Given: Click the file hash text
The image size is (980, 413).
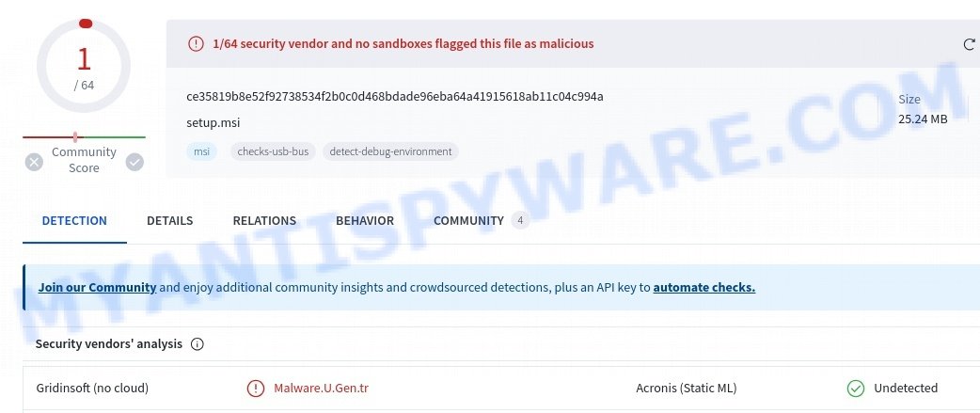Looking at the screenshot, I should [x=395, y=96].
